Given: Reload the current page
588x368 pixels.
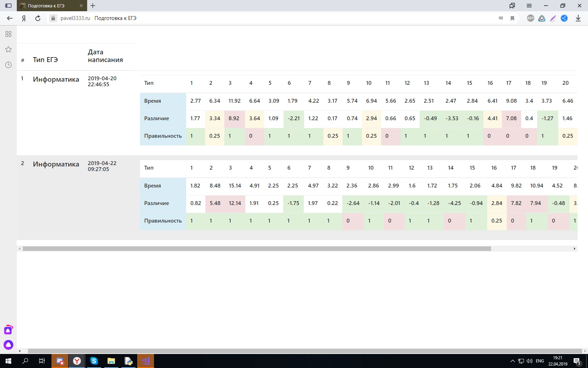Looking at the screenshot, I should 38,18.
